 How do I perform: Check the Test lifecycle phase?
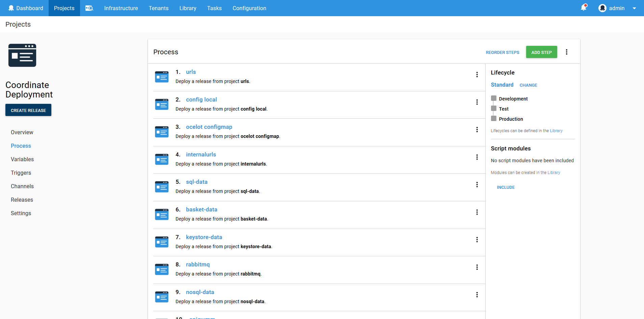(494, 109)
